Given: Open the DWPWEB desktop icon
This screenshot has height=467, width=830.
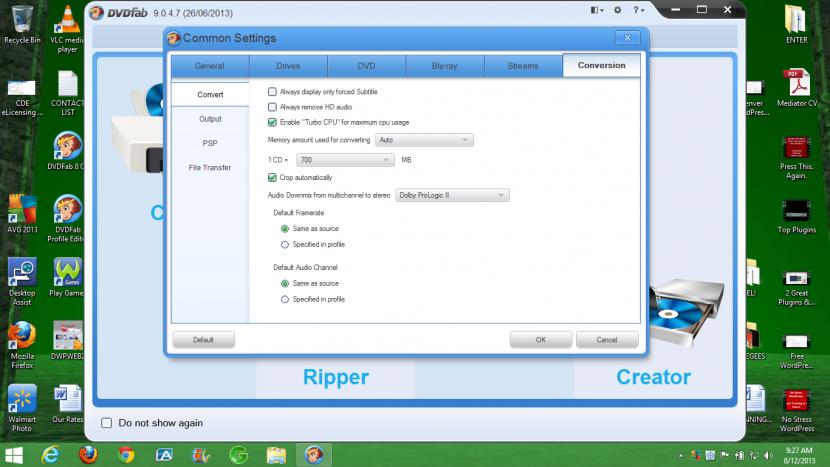Looking at the screenshot, I should 67,340.
